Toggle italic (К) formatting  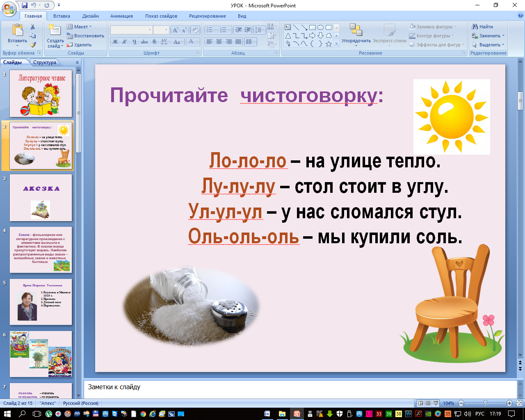pos(124,42)
